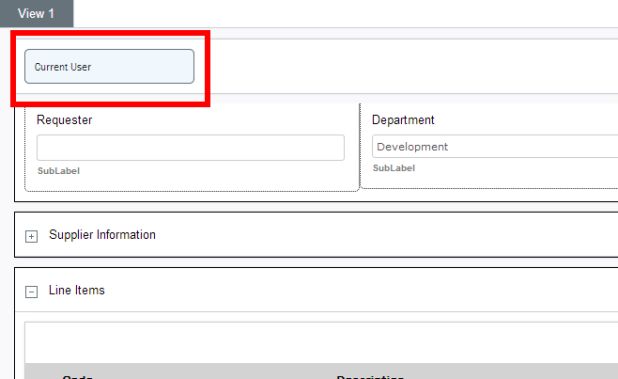
Task: Click empty space in Supplier Information panel
Action: point(386,235)
